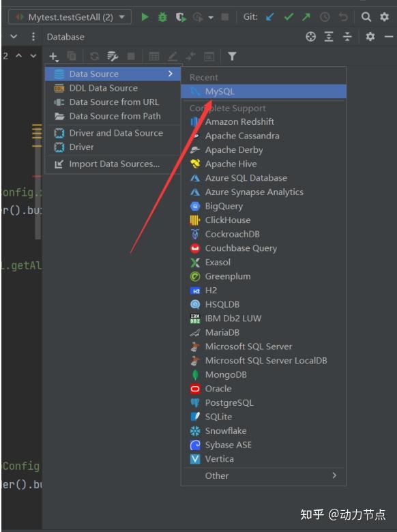This screenshot has height=532, width=397.
Task: Go to next highlighted error down arrow
Action: tap(33, 56)
